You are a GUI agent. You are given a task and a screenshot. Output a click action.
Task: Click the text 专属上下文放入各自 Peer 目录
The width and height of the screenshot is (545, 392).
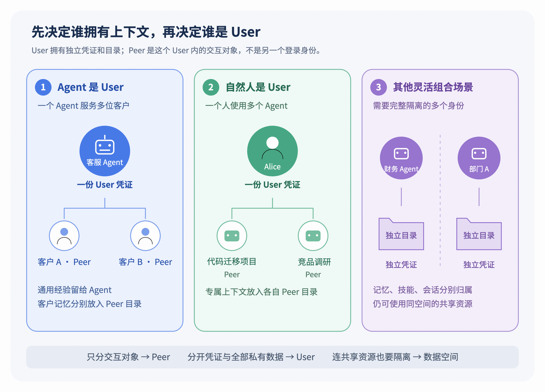tap(261, 292)
